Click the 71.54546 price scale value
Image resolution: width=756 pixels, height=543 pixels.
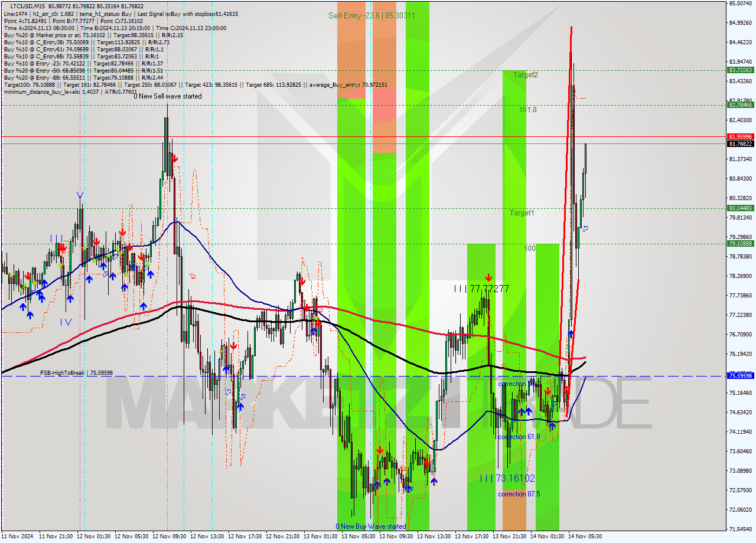[740, 529]
